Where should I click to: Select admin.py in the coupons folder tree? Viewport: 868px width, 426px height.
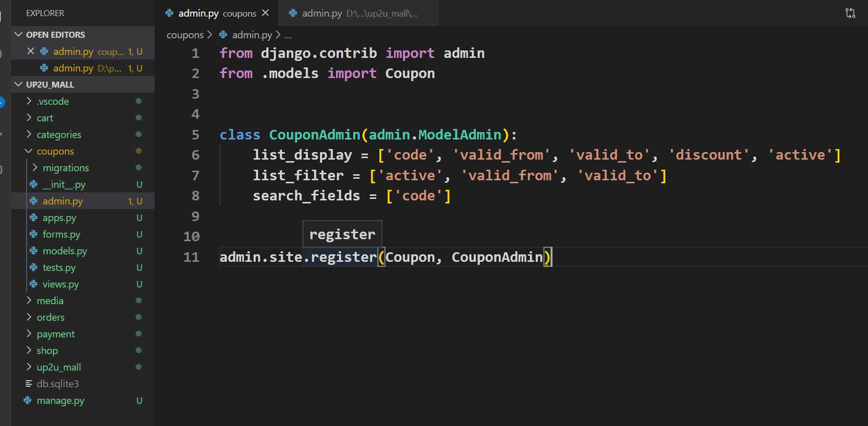click(x=83, y=201)
